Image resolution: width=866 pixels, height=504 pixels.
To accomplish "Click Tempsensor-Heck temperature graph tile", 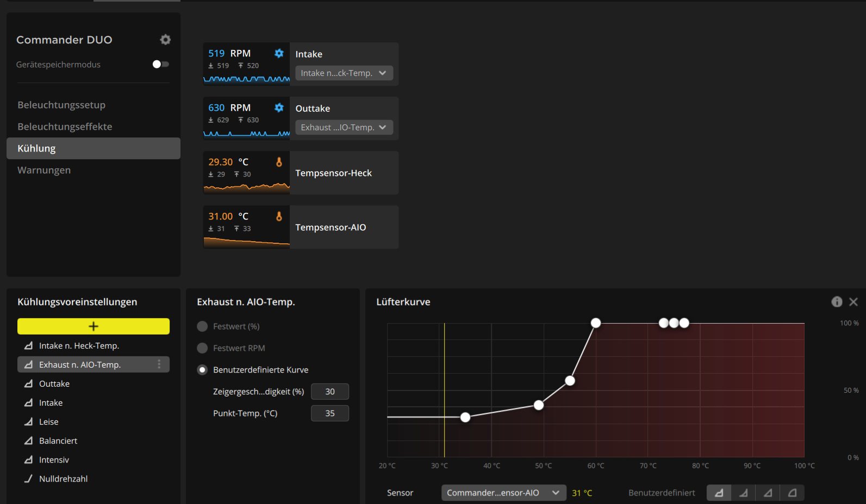I will (x=246, y=173).
